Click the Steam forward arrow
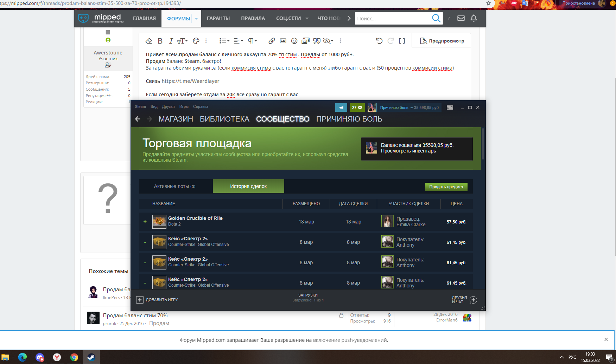Screen dimensions: 616x364 point(150,119)
